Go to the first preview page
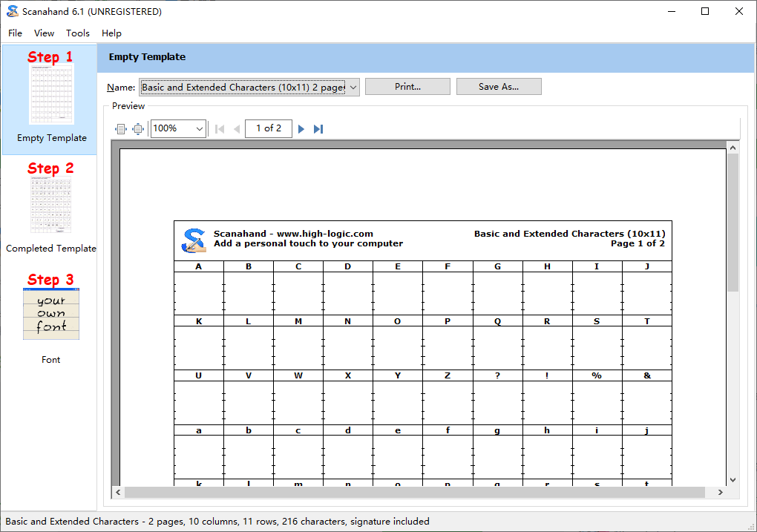Screen dimensions: 757x532 [220, 129]
